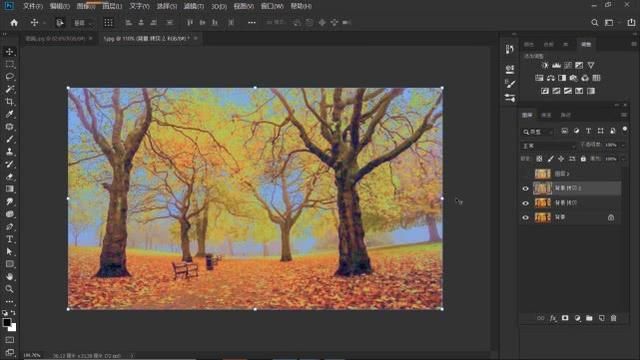Click the Home button in options bar
Screen dimensions: 640x360
click(x=14, y=22)
